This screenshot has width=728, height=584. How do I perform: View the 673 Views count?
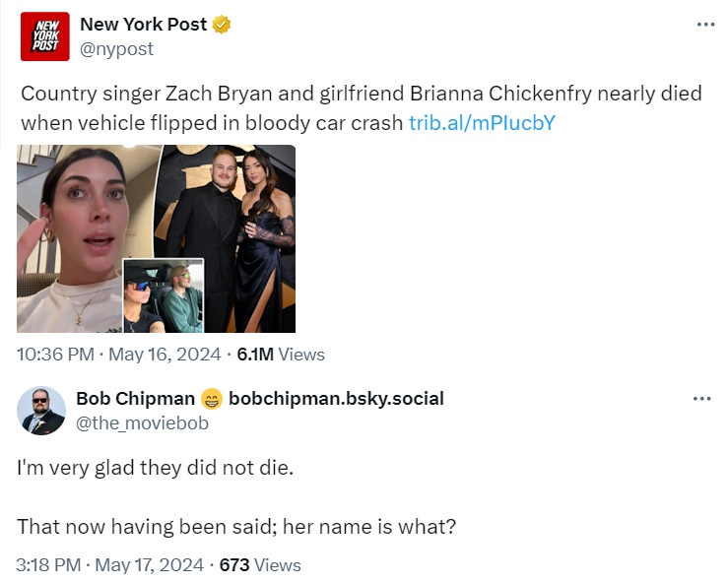coord(259,565)
